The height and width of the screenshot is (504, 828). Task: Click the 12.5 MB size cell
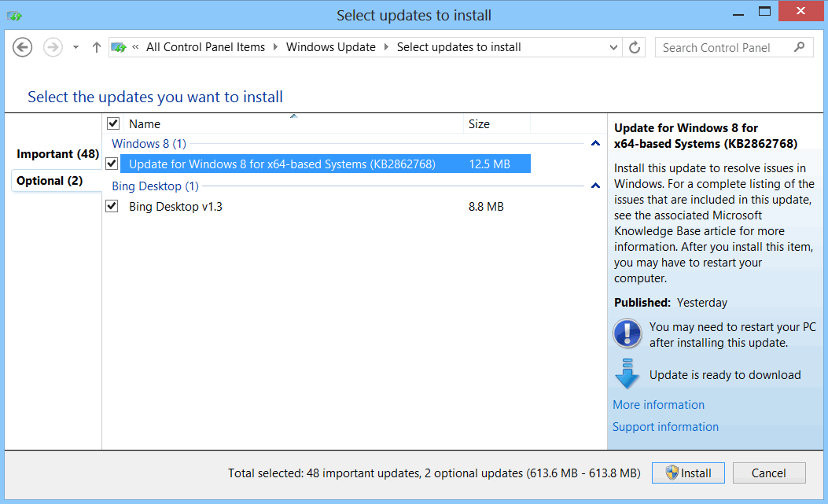pos(490,164)
